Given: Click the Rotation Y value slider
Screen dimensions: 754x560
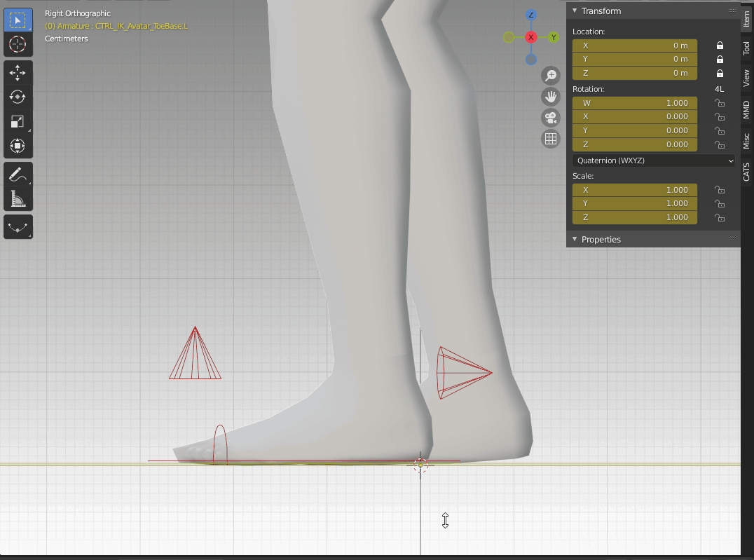Looking at the screenshot, I should coord(634,130).
